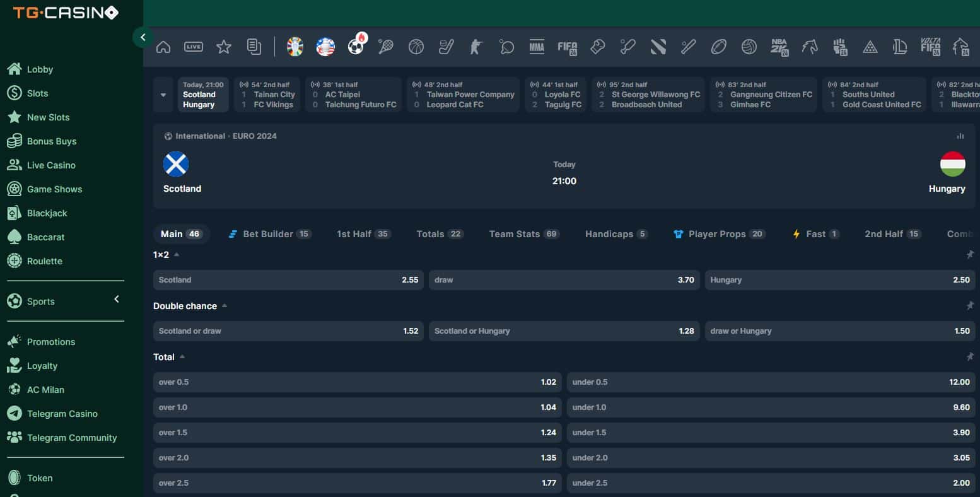Image resolution: width=980 pixels, height=497 pixels.
Task: Open the Loyola FC vs Taguig FC match
Action: click(x=556, y=95)
